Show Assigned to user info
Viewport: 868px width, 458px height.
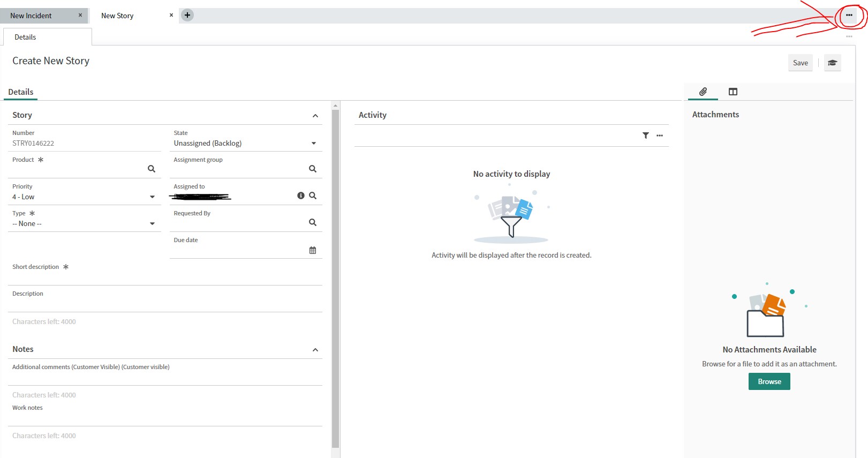pyautogui.click(x=301, y=196)
